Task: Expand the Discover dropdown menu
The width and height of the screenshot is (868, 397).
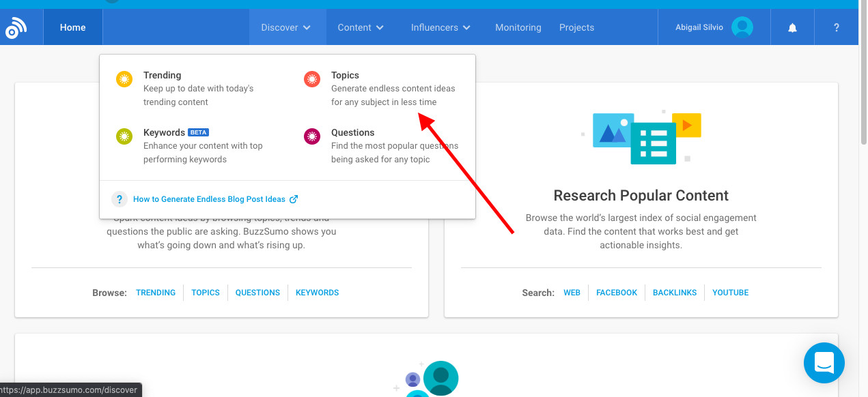Action: click(x=286, y=27)
